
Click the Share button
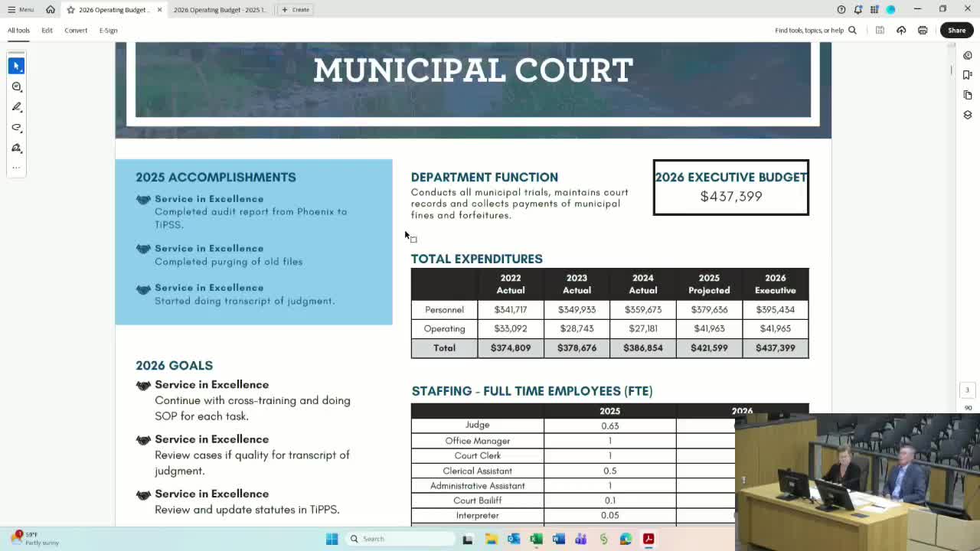956,31
